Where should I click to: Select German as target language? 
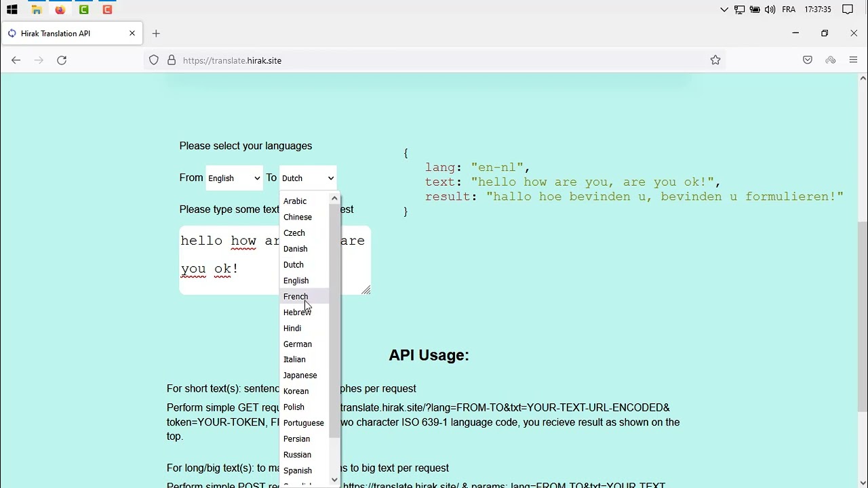click(x=304, y=344)
